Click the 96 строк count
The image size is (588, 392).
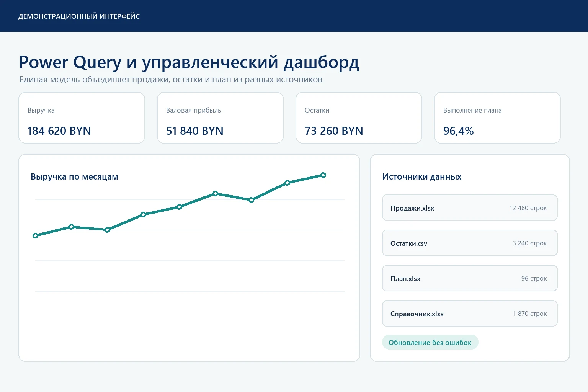pos(534,278)
